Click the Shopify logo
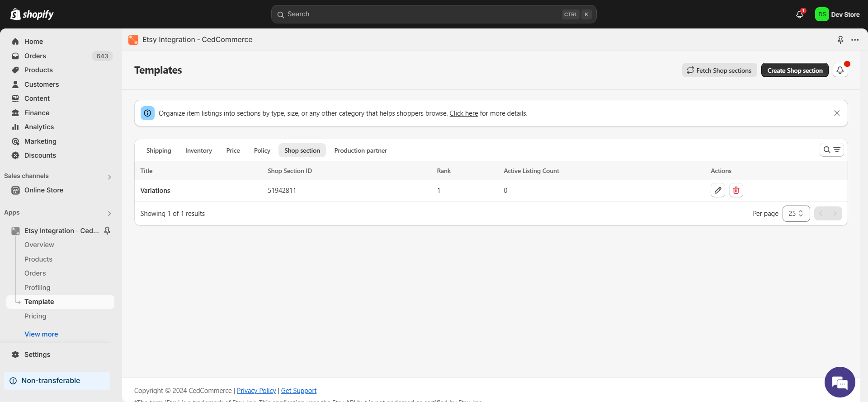Image resolution: width=868 pixels, height=402 pixels. [x=32, y=14]
